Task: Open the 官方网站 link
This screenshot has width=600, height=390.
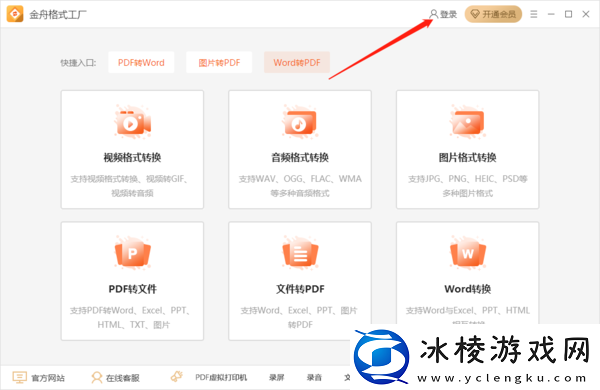Action: [48, 378]
